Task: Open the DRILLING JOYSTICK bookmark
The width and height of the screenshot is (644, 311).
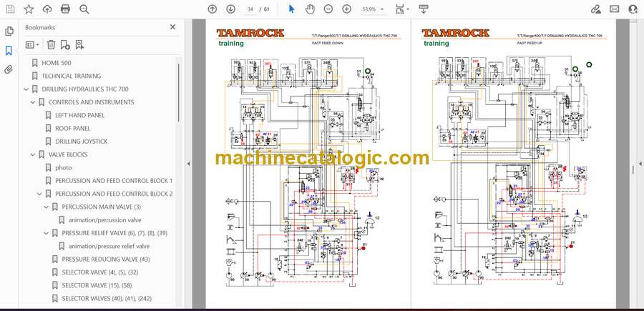Action: [x=82, y=142]
